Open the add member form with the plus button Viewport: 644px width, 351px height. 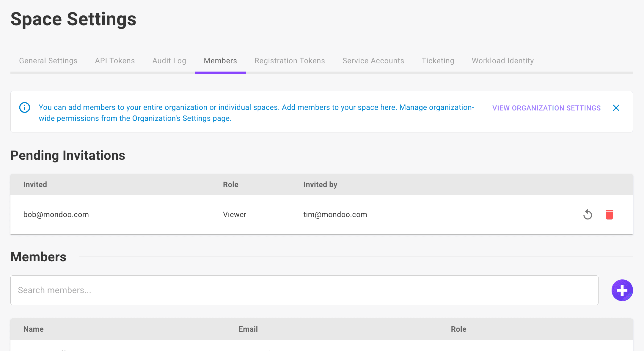[x=622, y=290]
